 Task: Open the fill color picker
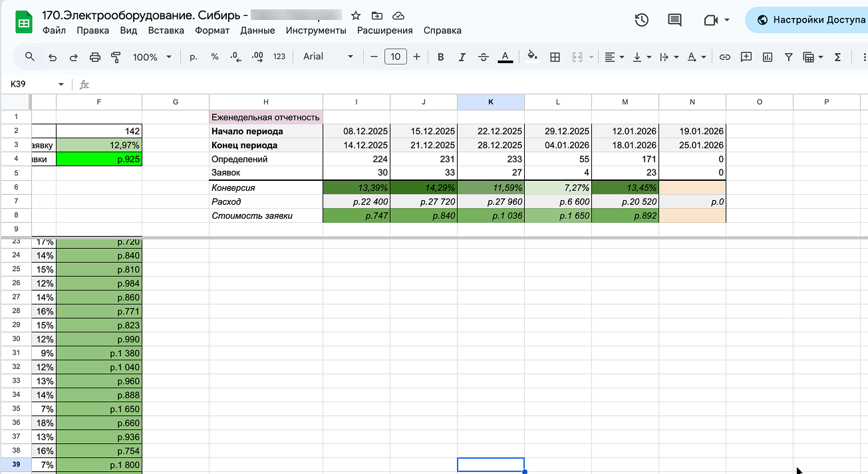[531, 57]
